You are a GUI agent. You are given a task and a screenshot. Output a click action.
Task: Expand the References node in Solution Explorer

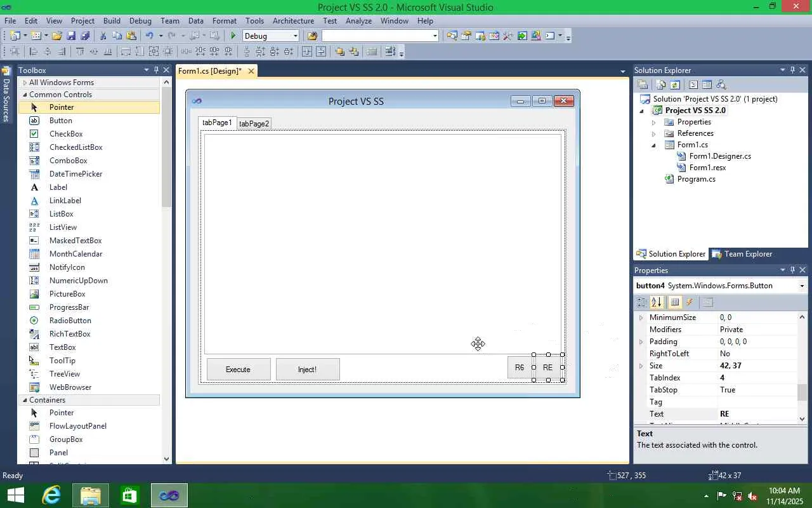pos(654,133)
